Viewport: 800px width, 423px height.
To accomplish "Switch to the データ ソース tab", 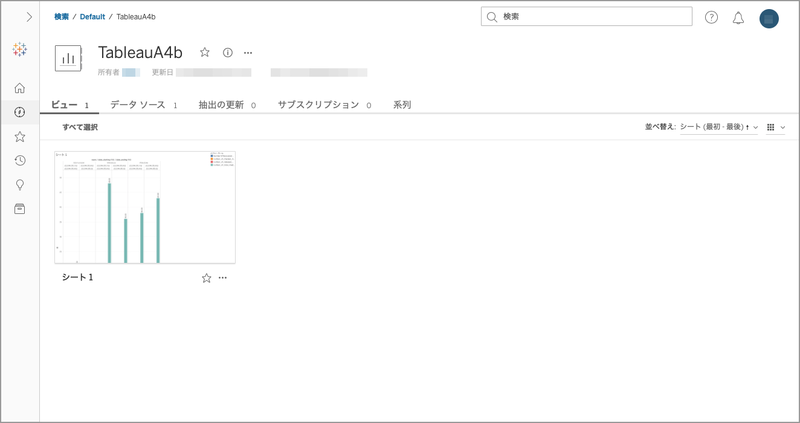I will 144,105.
